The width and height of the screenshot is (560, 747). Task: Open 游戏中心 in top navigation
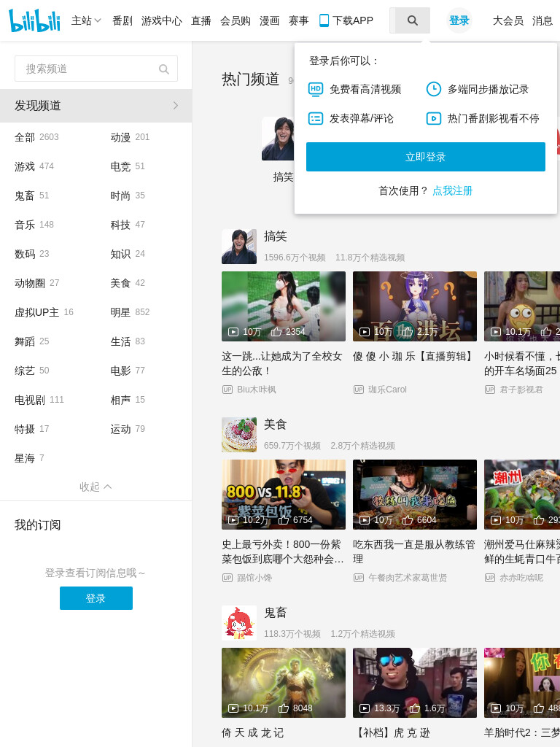pos(162,20)
